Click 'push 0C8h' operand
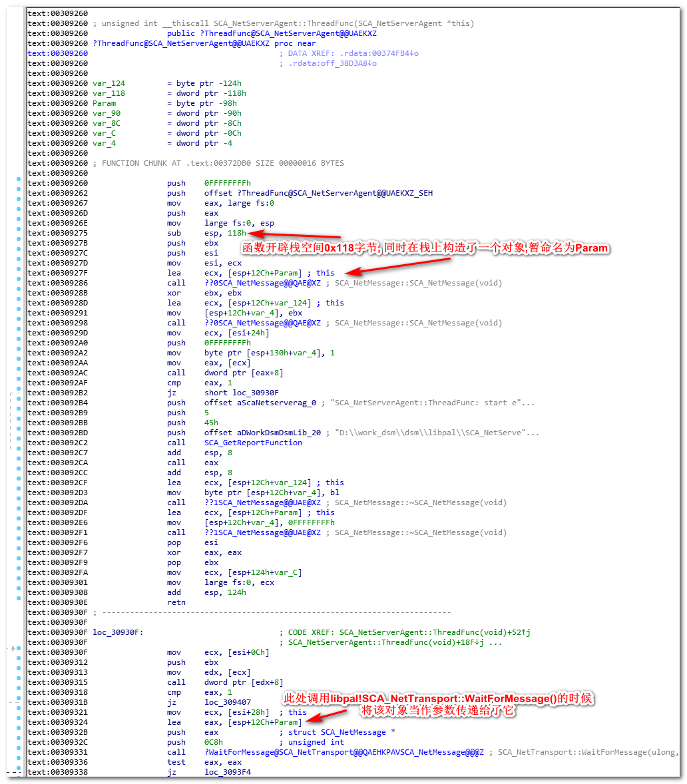Screen dimensions: 687x784 pyautogui.click(x=214, y=743)
